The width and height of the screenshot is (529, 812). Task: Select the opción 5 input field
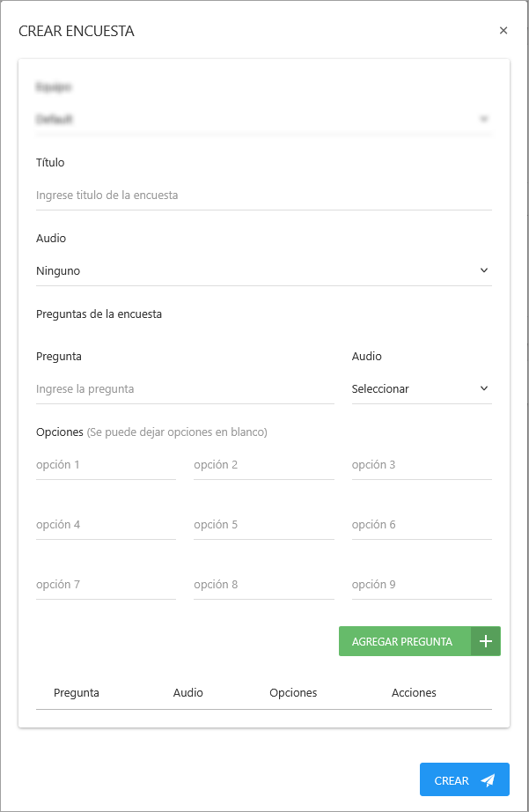264,524
